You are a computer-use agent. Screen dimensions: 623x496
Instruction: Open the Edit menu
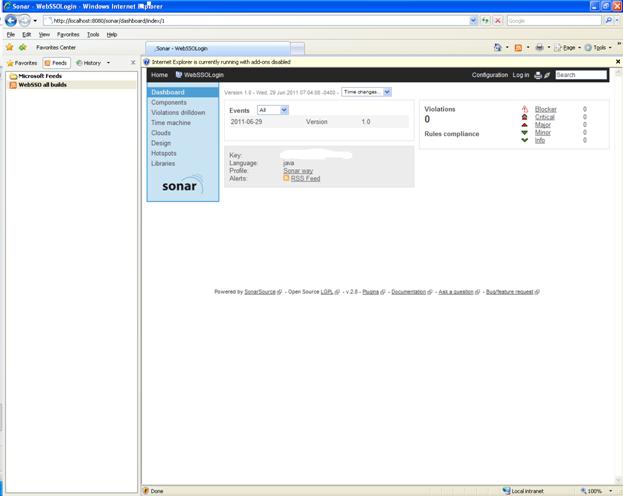(27, 35)
